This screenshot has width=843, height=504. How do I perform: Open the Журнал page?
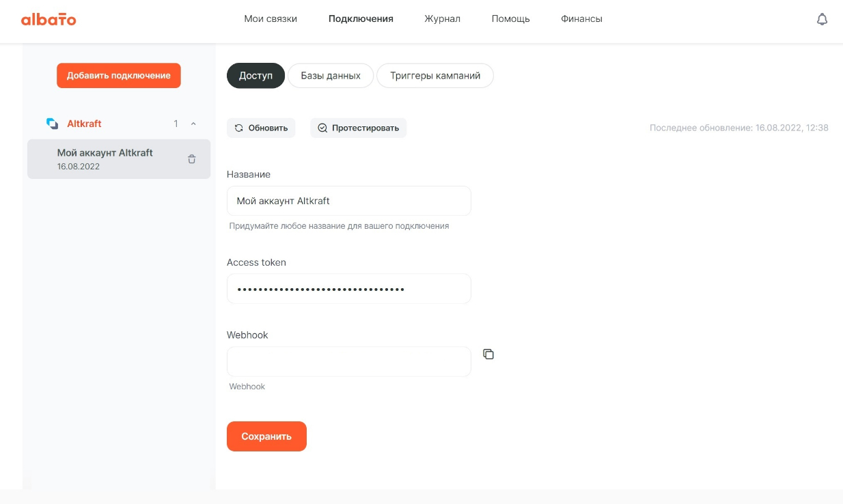click(442, 19)
